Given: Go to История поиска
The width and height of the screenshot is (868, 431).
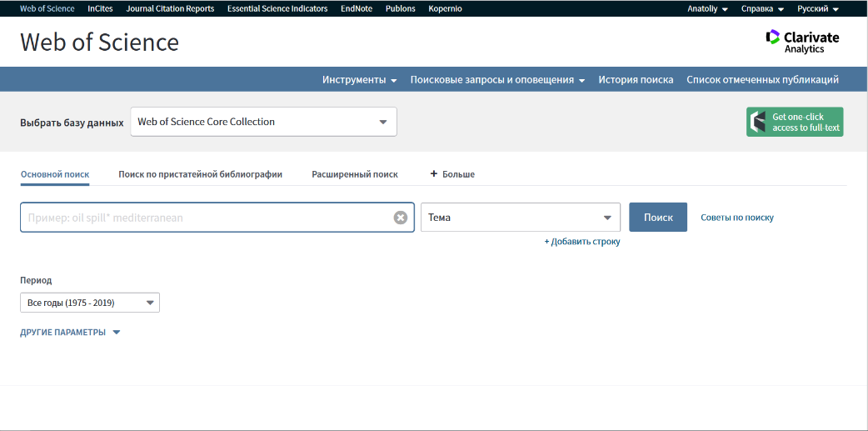Looking at the screenshot, I should coord(636,80).
